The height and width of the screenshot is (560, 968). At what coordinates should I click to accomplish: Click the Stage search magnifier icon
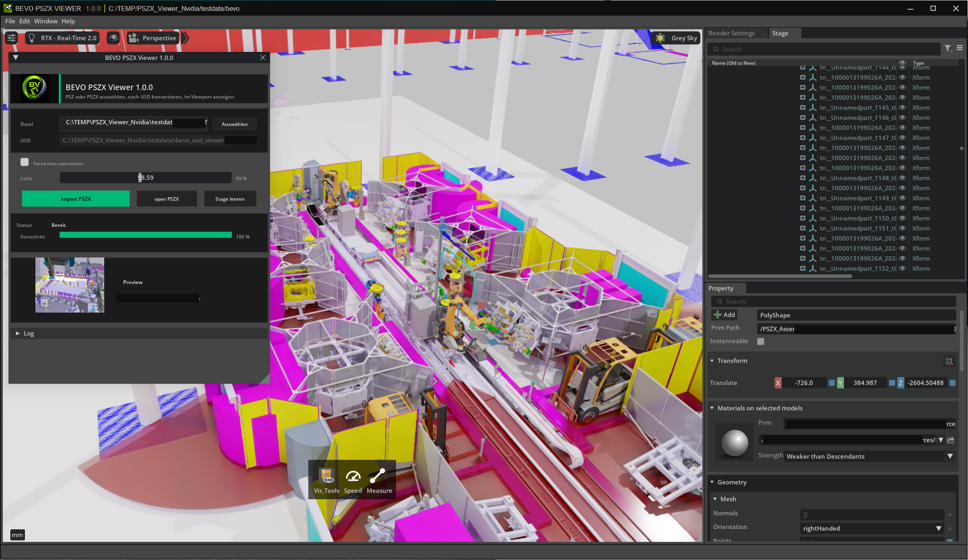point(716,49)
